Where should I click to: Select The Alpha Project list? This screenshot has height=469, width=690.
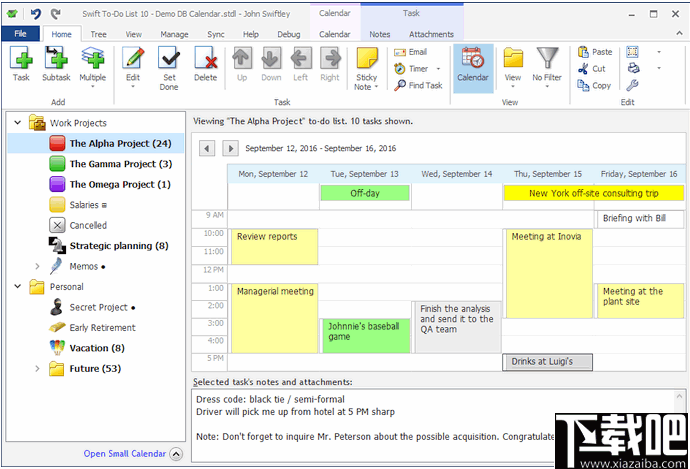[x=96, y=143]
